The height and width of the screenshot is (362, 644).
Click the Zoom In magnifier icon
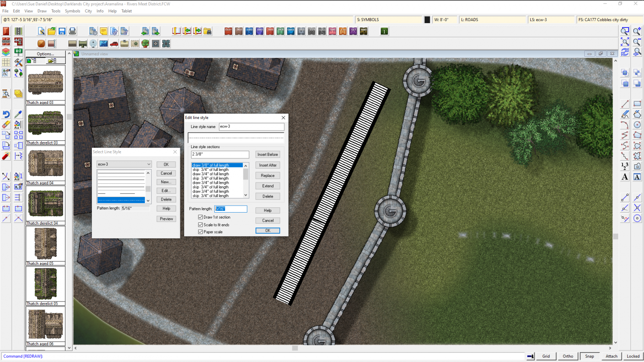[x=637, y=31]
